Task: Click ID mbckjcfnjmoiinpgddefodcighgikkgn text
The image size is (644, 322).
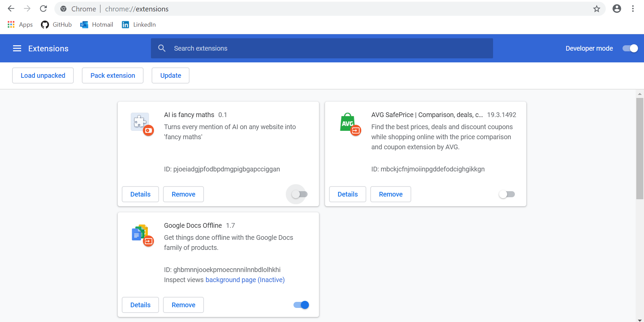Action: point(428,169)
